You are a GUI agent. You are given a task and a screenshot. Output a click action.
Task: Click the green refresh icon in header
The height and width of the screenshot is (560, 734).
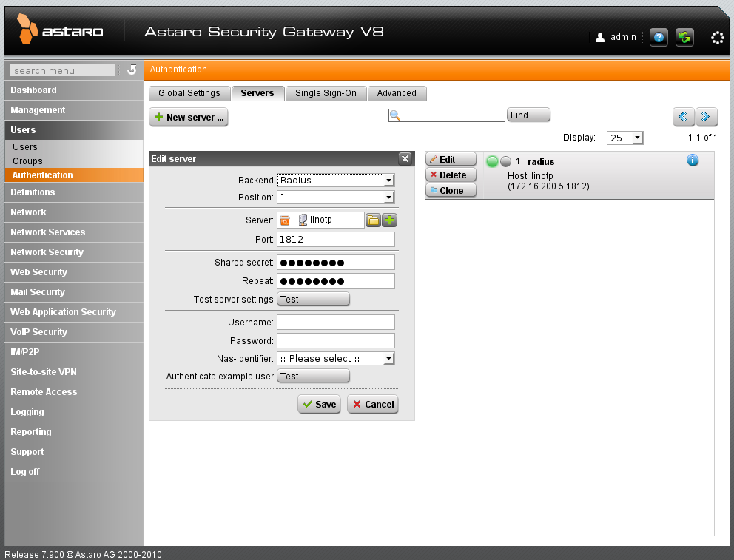[684, 37]
